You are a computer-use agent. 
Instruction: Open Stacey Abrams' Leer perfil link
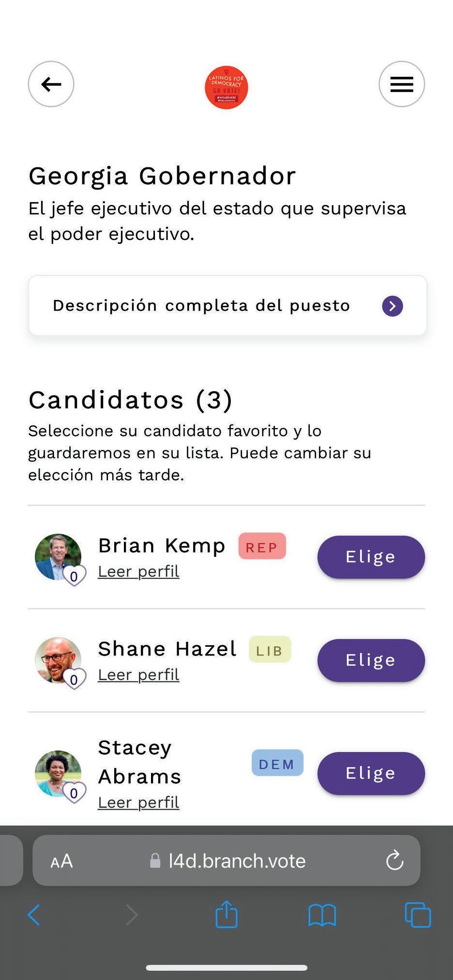point(138,802)
